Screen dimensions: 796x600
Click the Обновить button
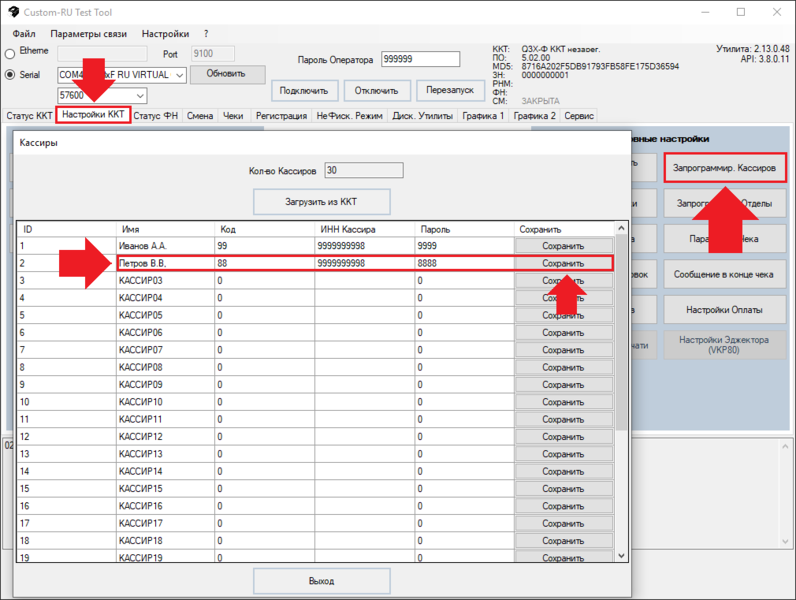click(227, 74)
